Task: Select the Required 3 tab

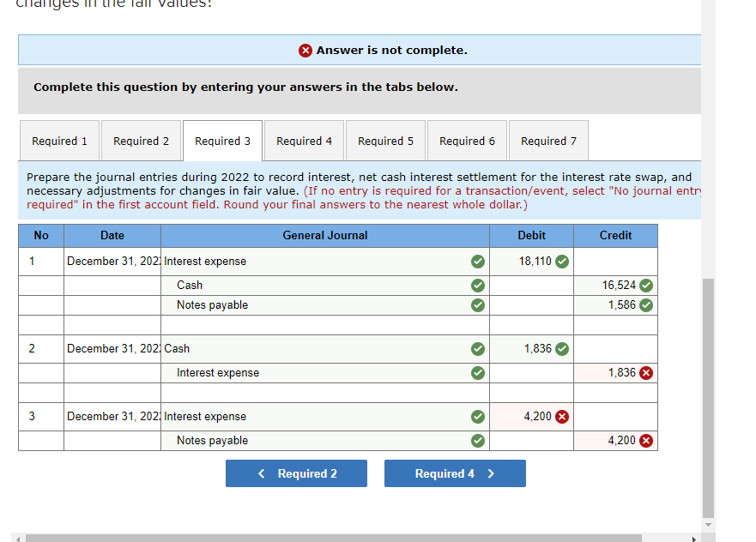Action: (x=223, y=141)
